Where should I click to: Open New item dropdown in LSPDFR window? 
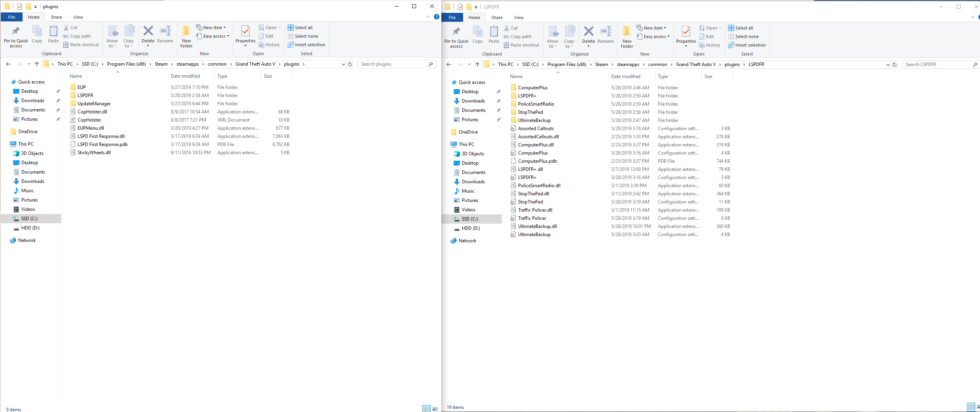pos(652,28)
